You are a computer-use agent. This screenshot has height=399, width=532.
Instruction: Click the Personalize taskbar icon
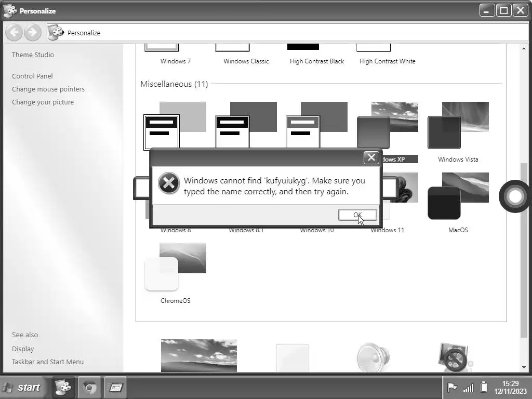(x=63, y=387)
